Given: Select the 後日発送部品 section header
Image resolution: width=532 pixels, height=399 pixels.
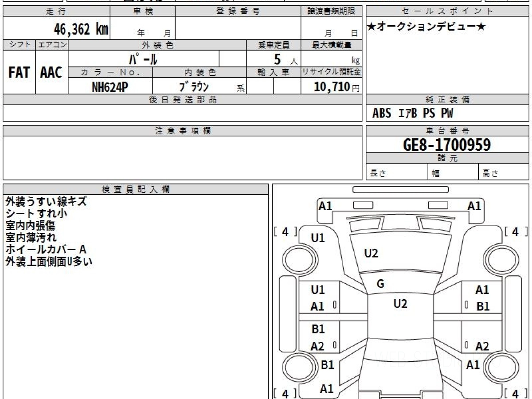Looking at the screenshot, I should coord(183,100).
